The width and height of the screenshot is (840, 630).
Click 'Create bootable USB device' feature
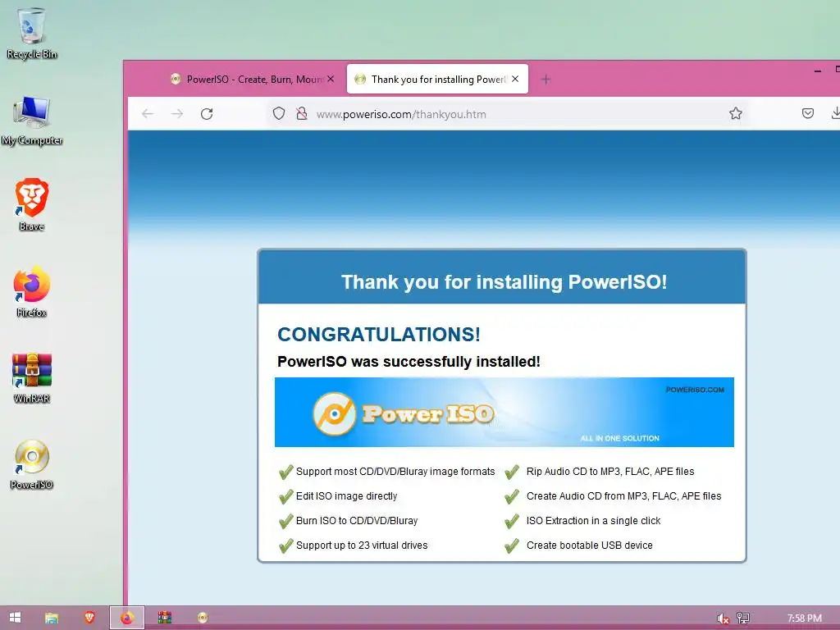coord(589,546)
